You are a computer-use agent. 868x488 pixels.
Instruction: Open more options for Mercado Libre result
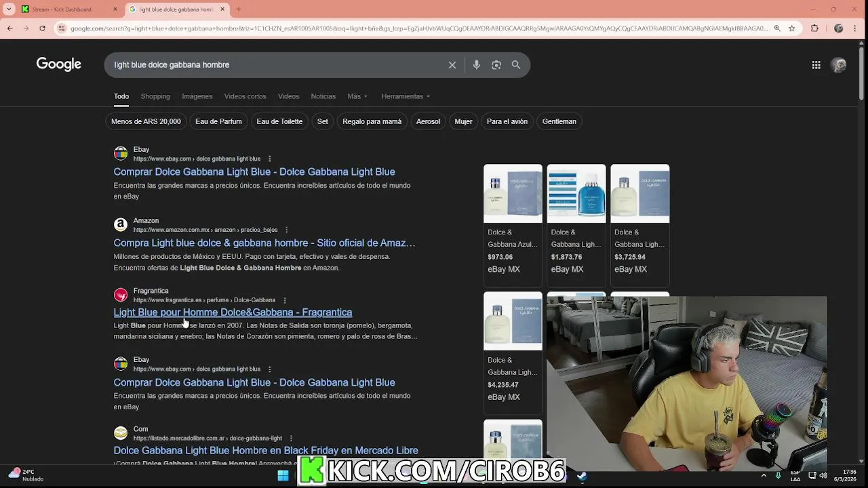[x=290, y=439]
